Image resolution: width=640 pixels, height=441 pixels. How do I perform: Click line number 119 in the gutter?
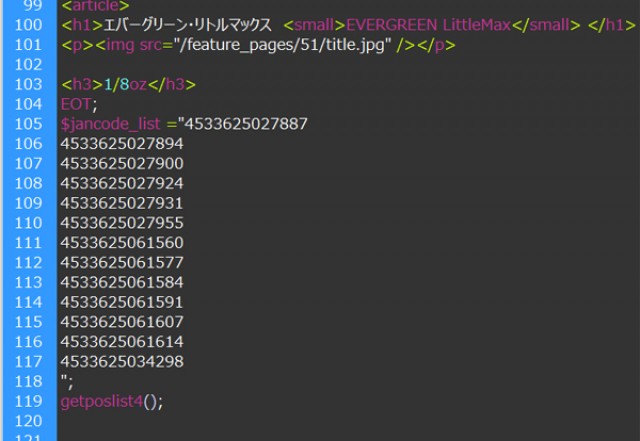30,401
